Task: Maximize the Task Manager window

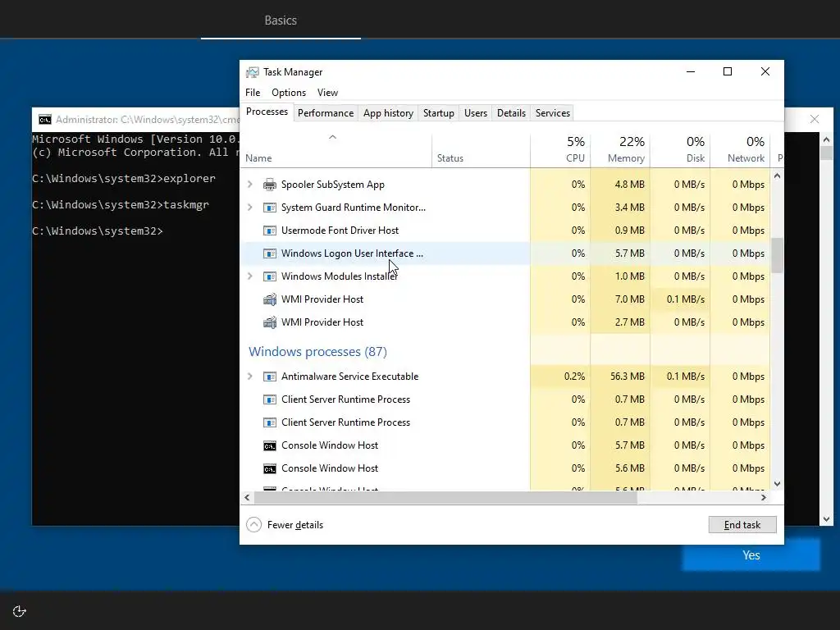Action: (x=728, y=72)
